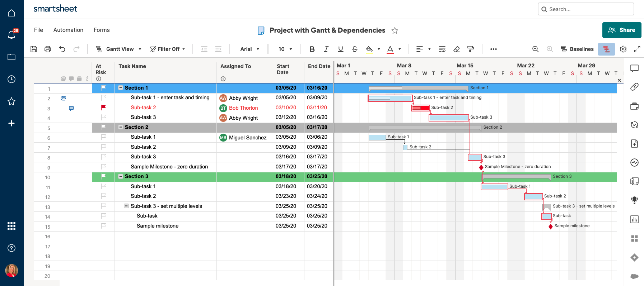Toggle the critical path highlight
644x286 pixels.
[606, 49]
